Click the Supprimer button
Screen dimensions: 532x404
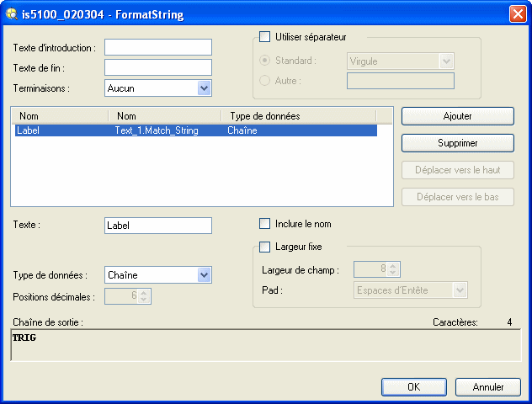[x=457, y=143]
